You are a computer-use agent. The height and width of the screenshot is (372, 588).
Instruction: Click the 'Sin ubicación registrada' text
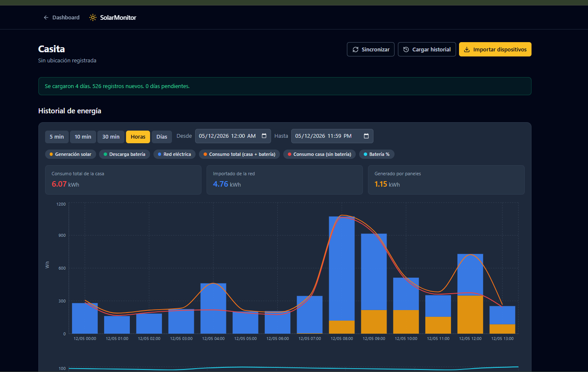tap(67, 61)
